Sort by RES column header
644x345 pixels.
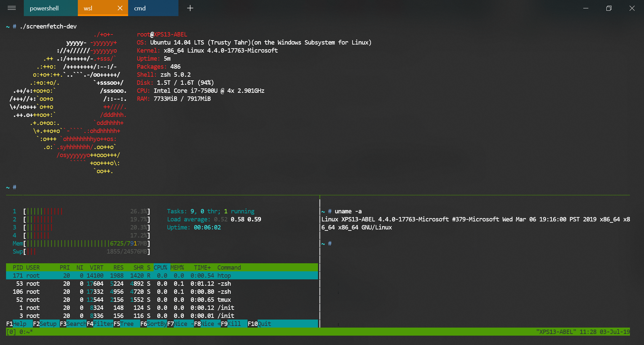click(118, 268)
